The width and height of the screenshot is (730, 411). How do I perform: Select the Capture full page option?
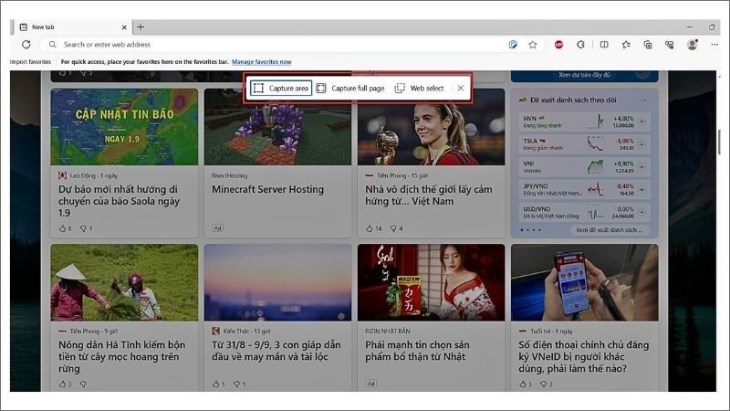click(350, 88)
